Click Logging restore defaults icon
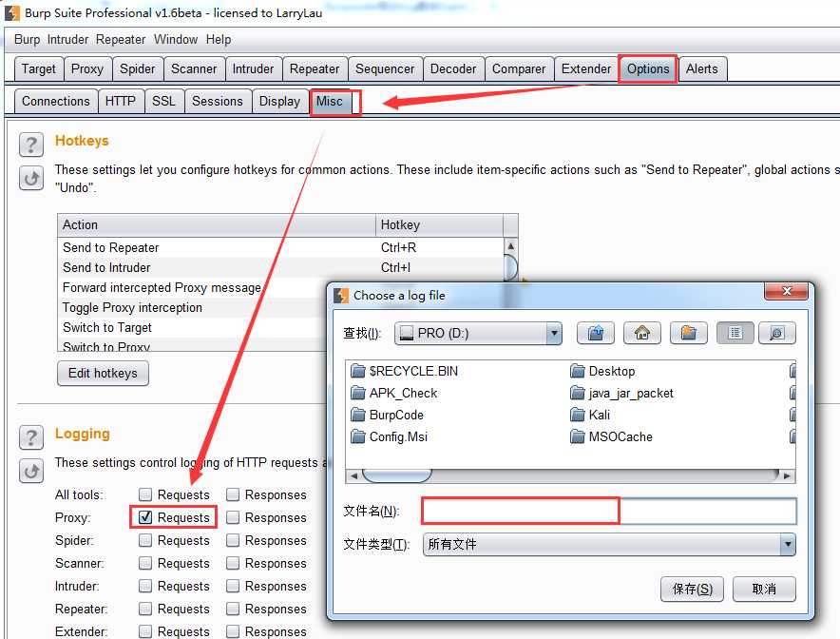840x639 pixels. tap(31, 471)
